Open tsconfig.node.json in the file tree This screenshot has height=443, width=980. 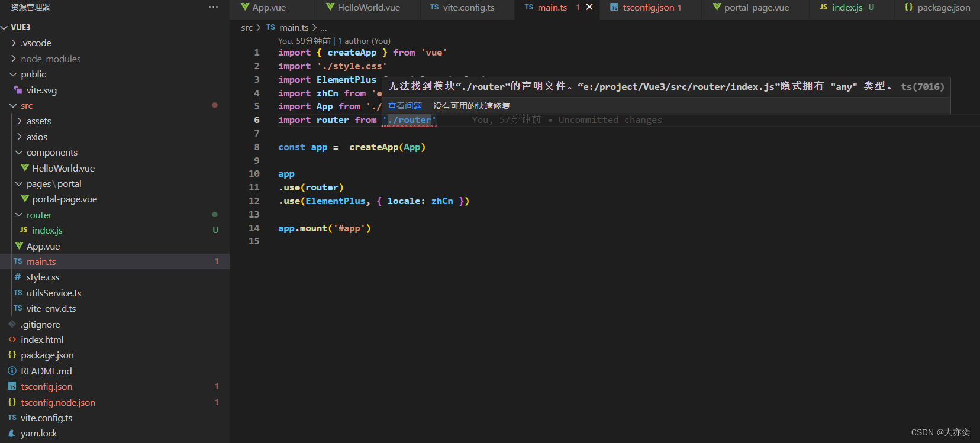[x=115, y=402]
